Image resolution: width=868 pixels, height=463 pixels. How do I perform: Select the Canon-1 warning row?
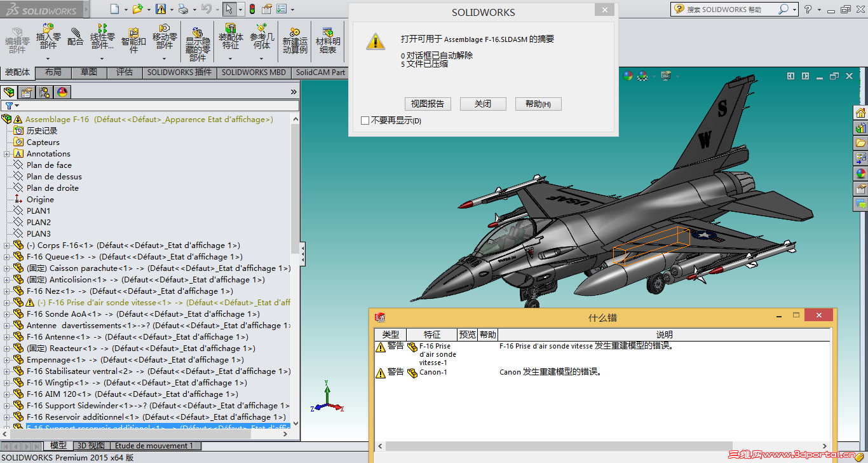point(602,373)
